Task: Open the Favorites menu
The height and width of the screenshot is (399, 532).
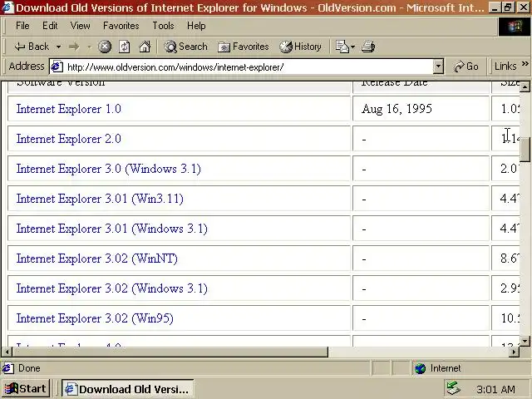Action: [121, 26]
